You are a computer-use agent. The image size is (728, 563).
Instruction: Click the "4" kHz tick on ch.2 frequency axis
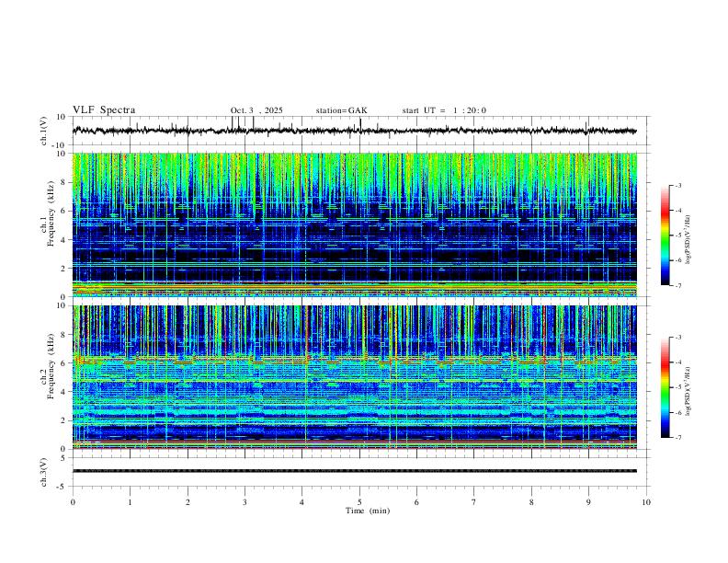(63, 392)
